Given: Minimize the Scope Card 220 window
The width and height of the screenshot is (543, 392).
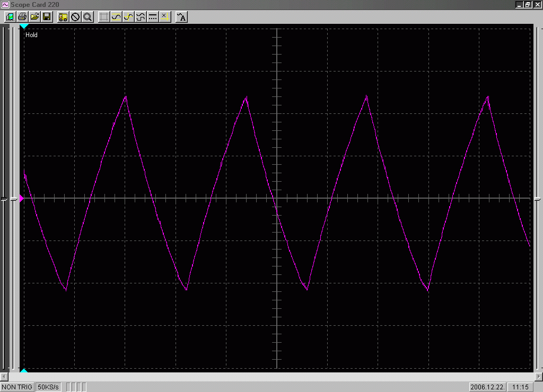Looking at the screenshot, I should [519, 4].
